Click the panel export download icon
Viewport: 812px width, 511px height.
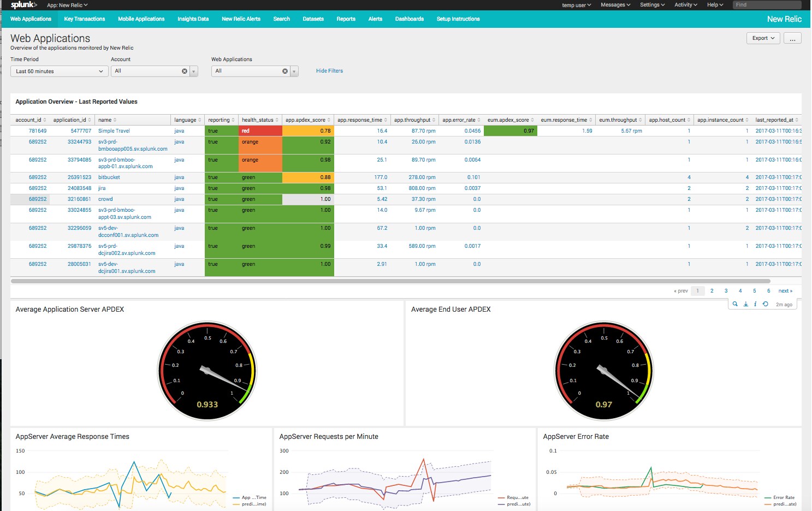coord(745,304)
